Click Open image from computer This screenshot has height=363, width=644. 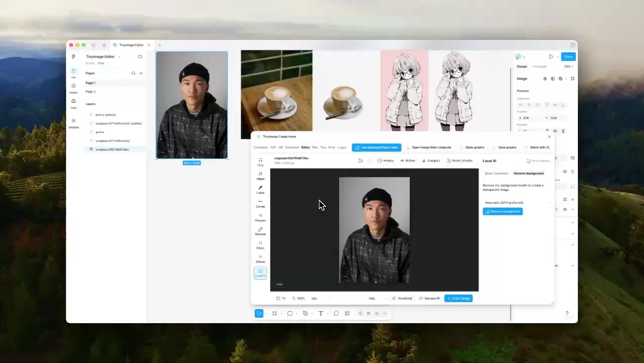pyautogui.click(x=429, y=148)
